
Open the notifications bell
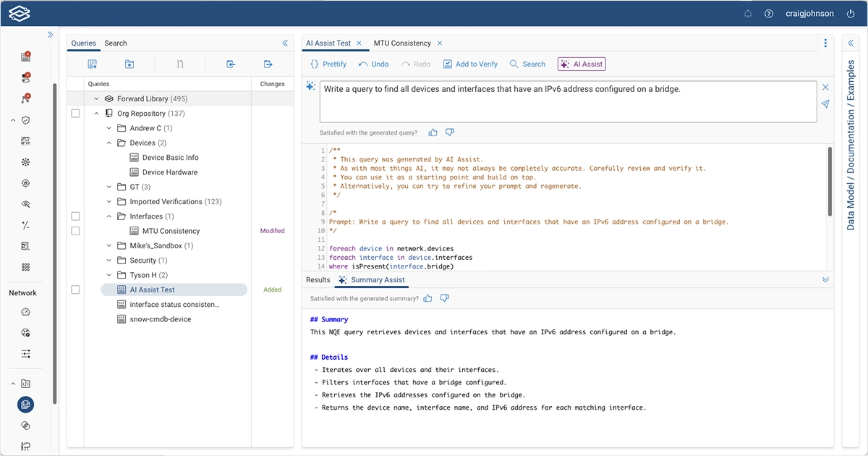click(x=748, y=12)
